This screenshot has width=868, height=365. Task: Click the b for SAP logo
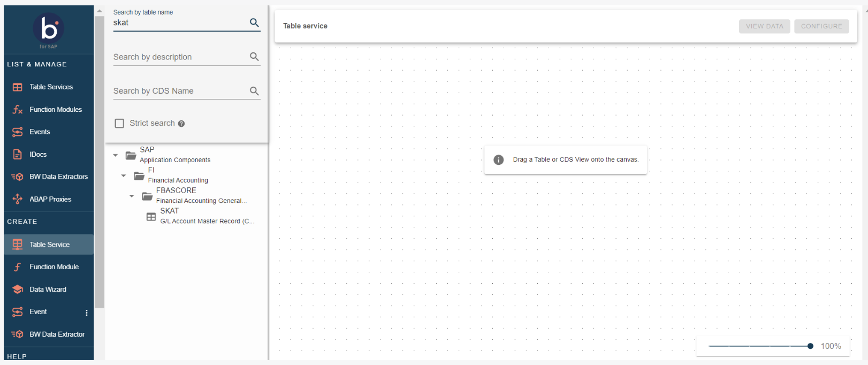[x=49, y=29]
